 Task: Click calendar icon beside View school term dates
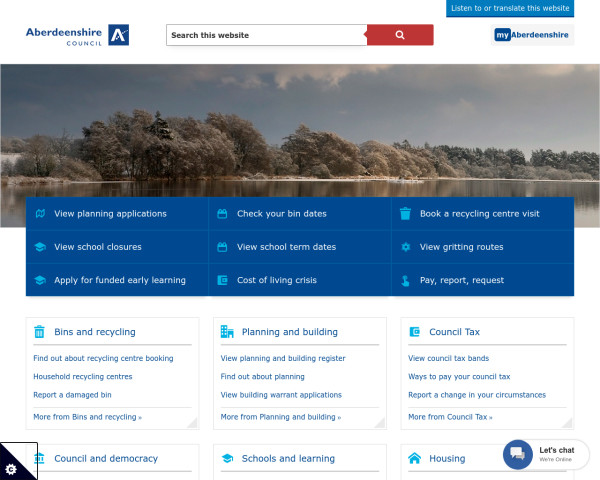222,247
